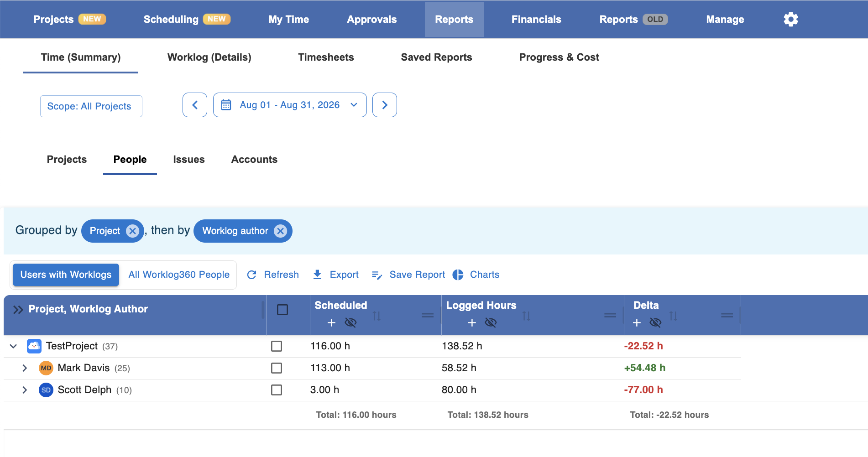Open the settings gear icon
The height and width of the screenshot is (457, 868).
click(x=790, y=19)
